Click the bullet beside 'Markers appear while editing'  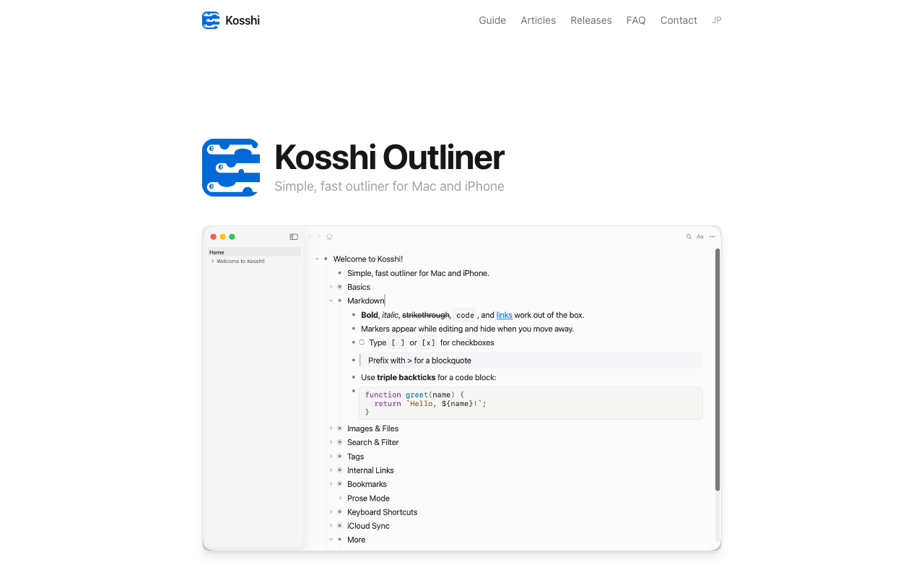point(354,329)
